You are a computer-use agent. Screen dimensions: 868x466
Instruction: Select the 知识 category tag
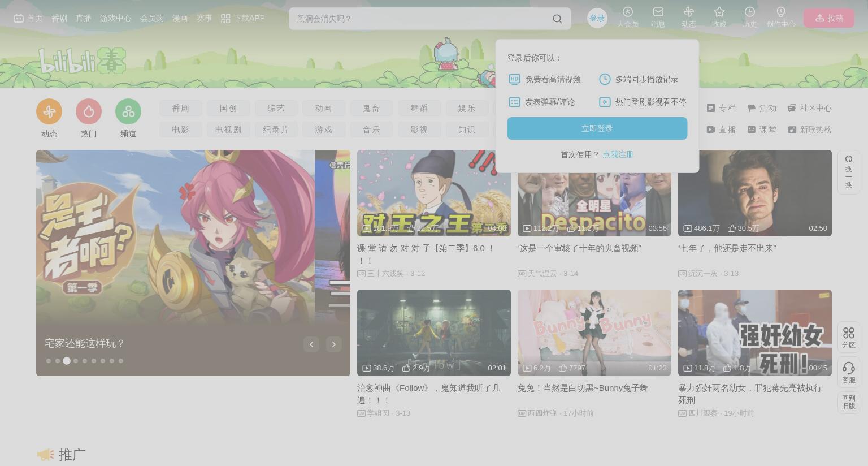467,130
